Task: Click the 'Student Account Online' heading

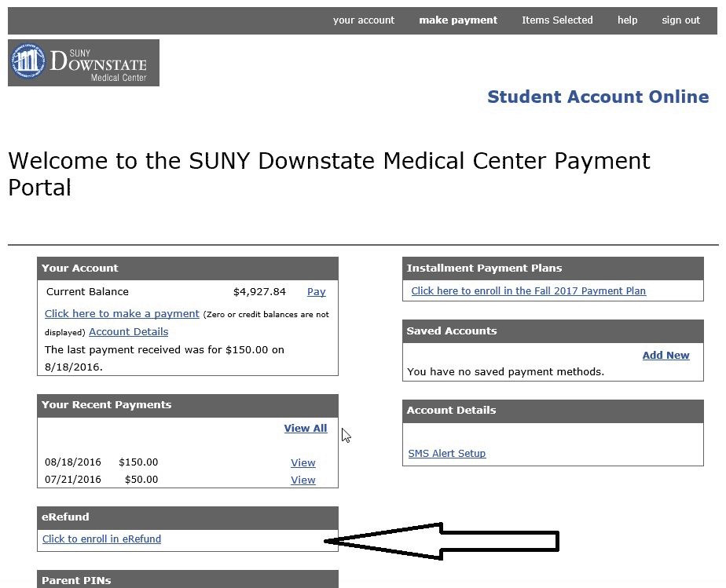Action: [598, 97]
